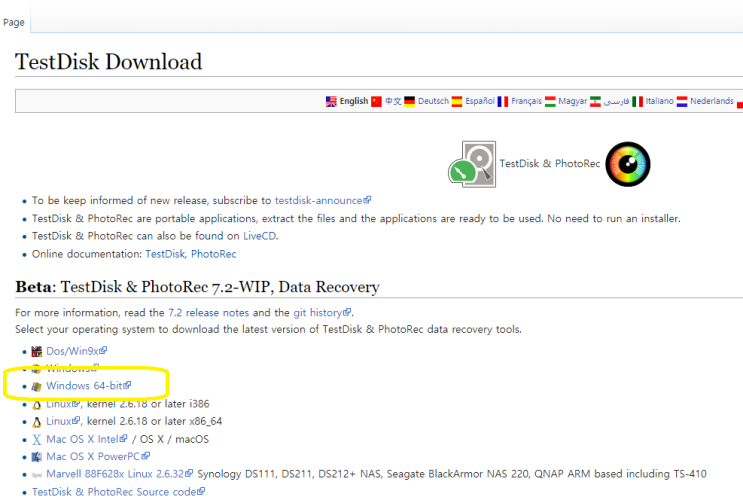
Task: Click the Iranian flag icon
Action: (x=595, y=101)
